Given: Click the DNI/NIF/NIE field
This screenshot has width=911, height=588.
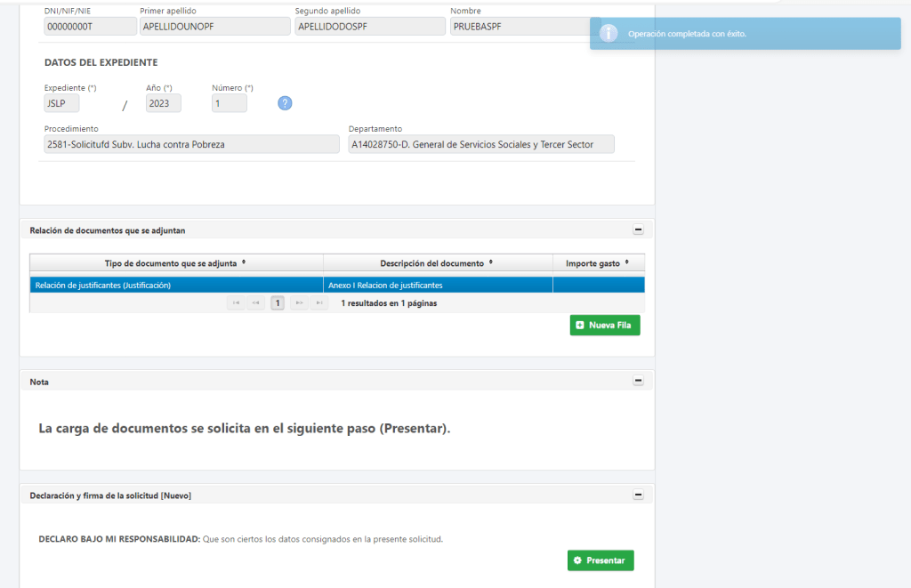Looking at the screenshot, I should (x=87, y=27).
